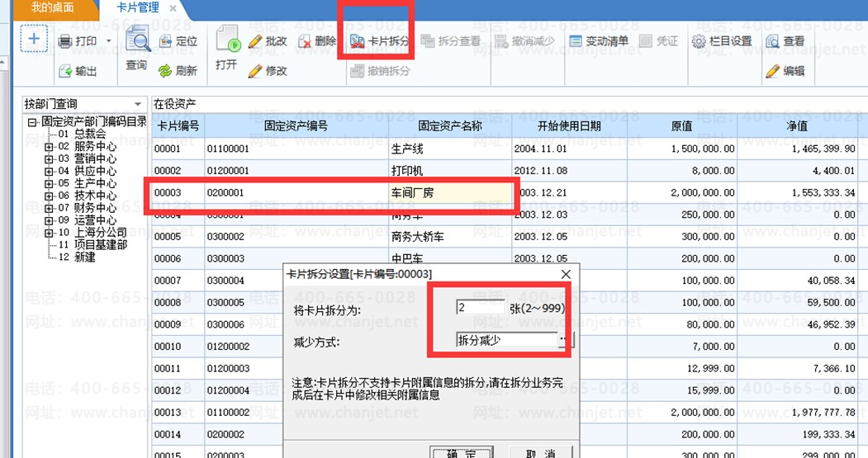Select the 01 总裁会 tree item

click(x=82, y=134)
